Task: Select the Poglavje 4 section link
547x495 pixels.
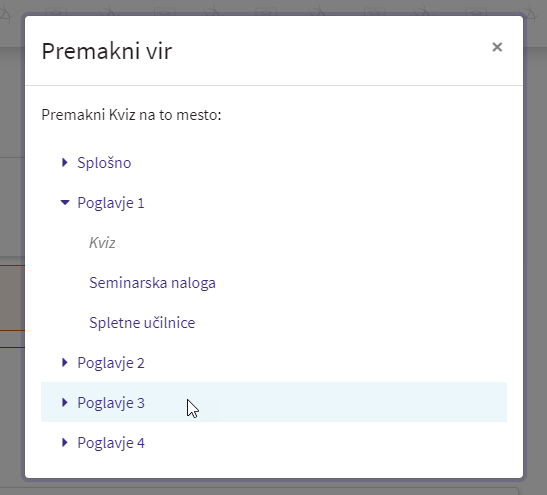Action: [111, 443]
